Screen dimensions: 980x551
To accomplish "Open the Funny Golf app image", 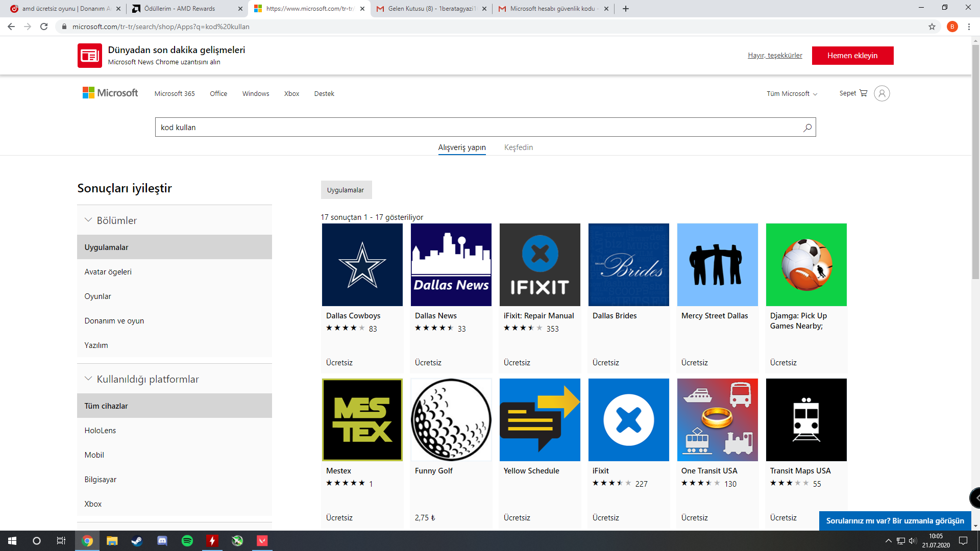I will point(451,420).
